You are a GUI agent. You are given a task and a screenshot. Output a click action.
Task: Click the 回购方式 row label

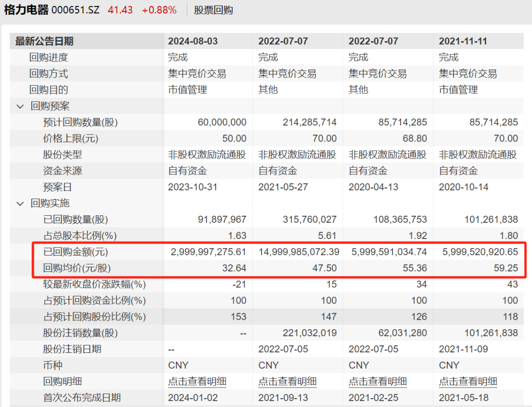pos(48,73)
